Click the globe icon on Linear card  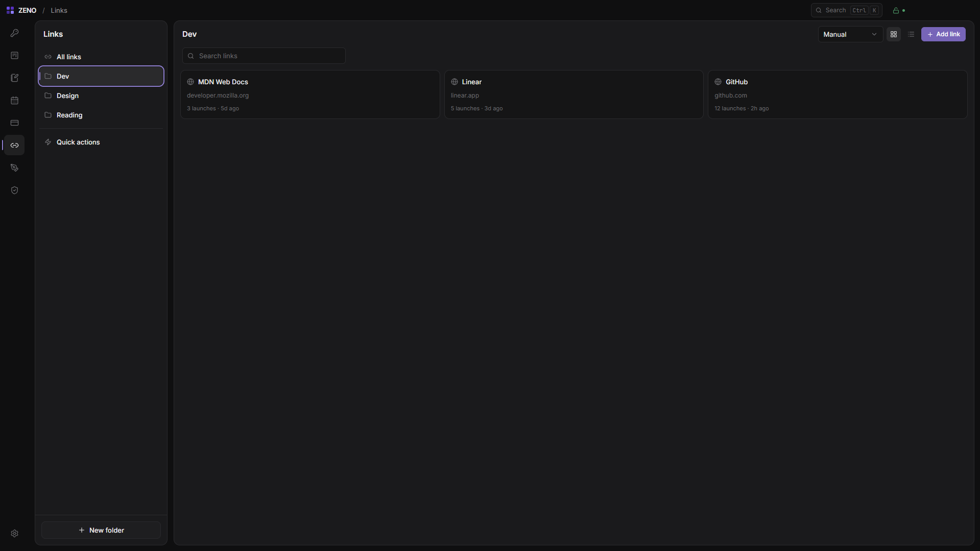[x=455, y=82]
